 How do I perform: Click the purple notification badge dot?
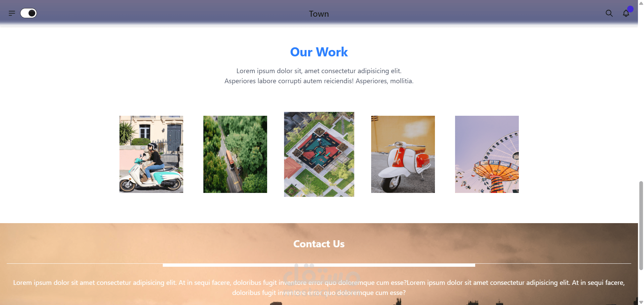click(x=630, y=9)
